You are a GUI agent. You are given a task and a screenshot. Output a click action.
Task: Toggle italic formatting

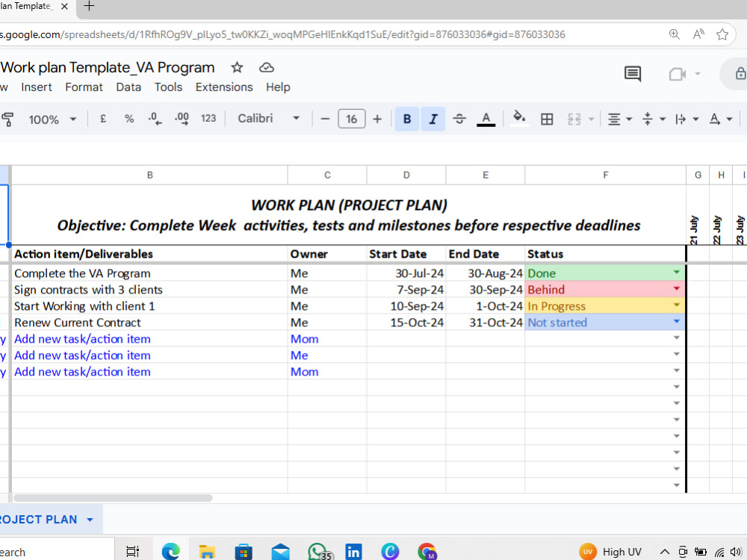[433, 119]
